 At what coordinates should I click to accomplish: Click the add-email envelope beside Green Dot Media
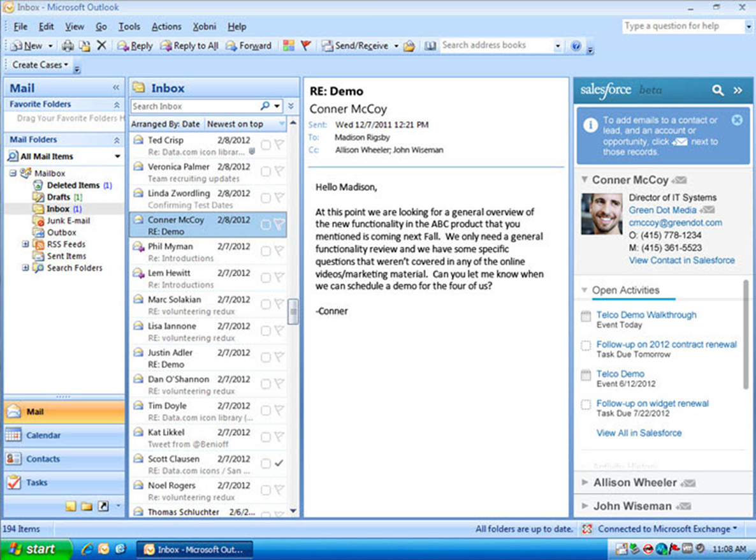click(x=708, y=210)
